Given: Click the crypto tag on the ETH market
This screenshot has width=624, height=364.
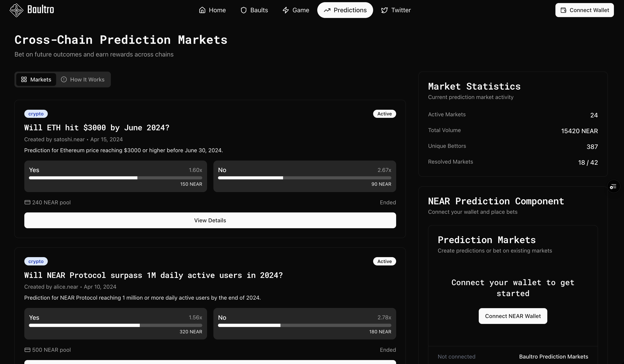Looking at the screenshot, I should click(x=36, y=114).
